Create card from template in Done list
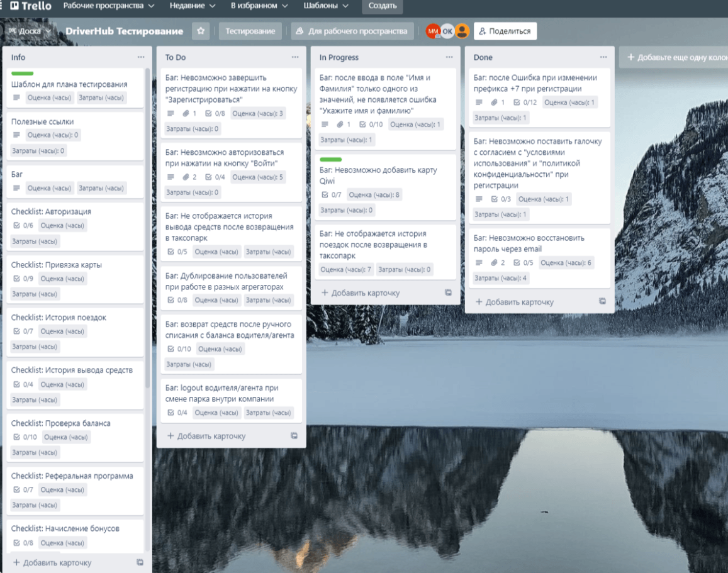This screenshot has width=728, height=573. (x=602, y=301)
